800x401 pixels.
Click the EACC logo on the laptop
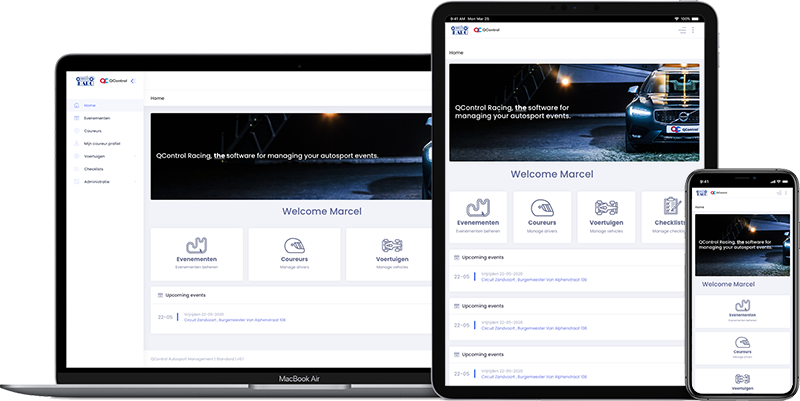85,81
